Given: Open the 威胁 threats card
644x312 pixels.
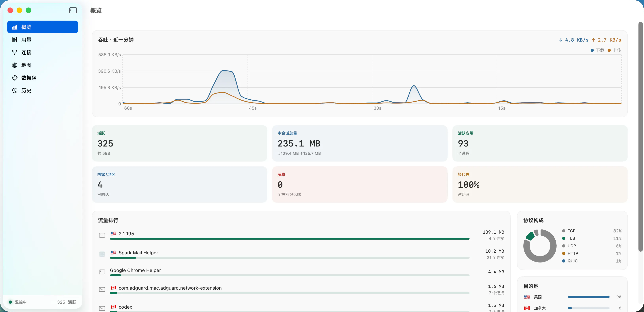Looking at the screenshot, I should pyautogui.click(x=360, y=184).
